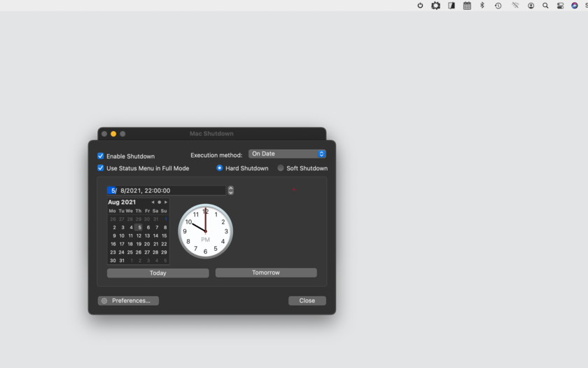Open Control Center in the menu bar
Image resolution: width=588 pixels, height=368 pixels.
click(560, 6)
